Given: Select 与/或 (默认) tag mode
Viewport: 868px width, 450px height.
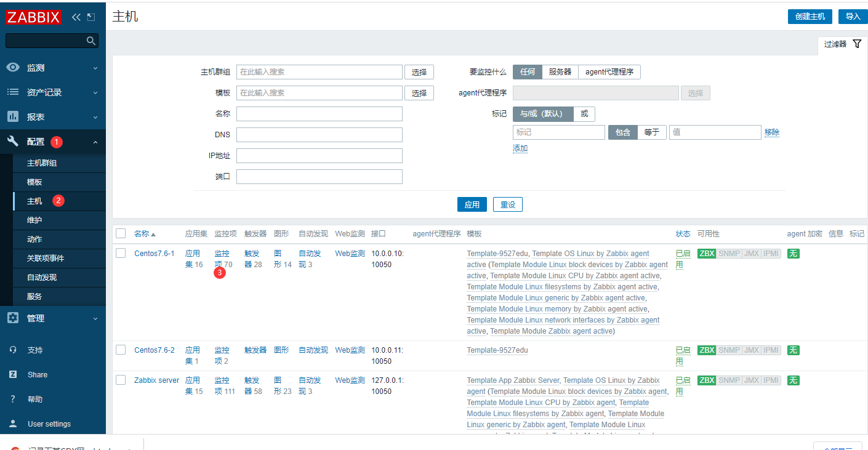Looking at the screenshot, I should 543,114.
